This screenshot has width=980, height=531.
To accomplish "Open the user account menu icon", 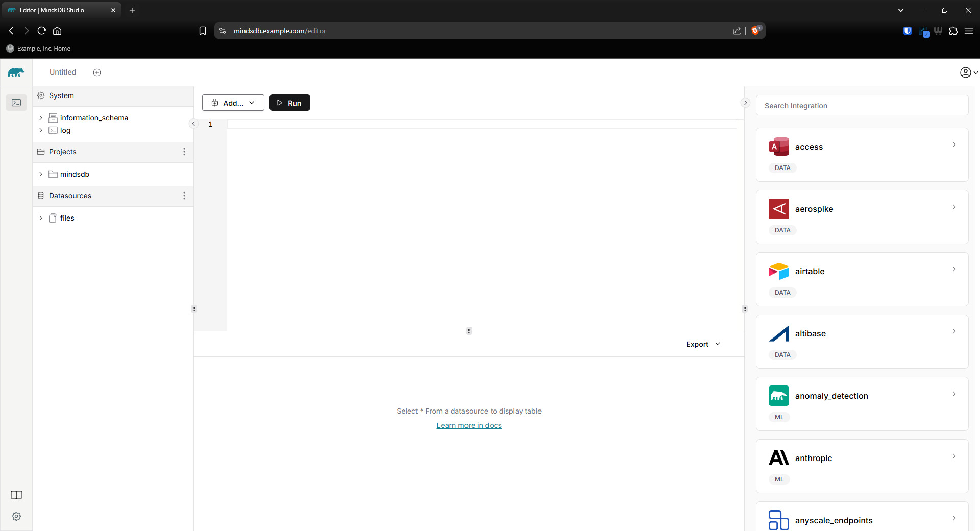I will pos(968,73).
